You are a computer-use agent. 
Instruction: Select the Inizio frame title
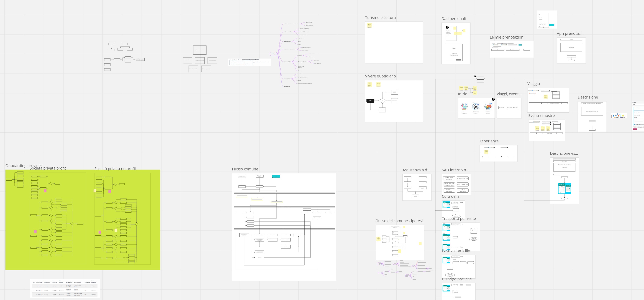point(463,94)
